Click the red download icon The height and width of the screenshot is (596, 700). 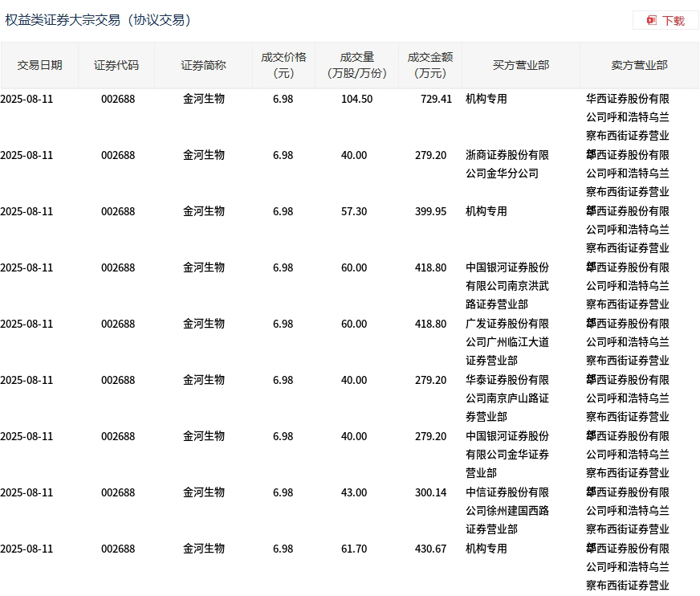(x=652, y=20)
